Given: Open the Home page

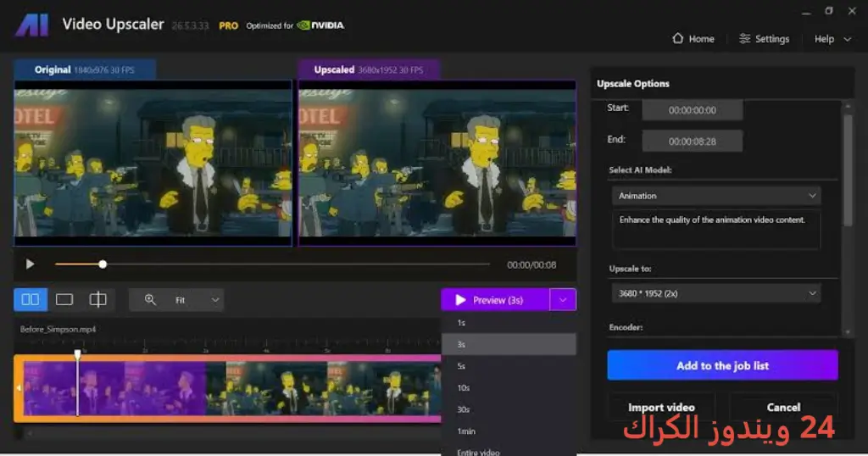Looking at the screenshot, I should 693,39.
